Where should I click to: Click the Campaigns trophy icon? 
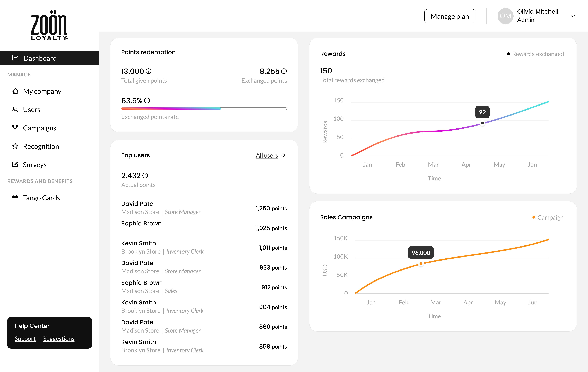click(x=15, y=128)
